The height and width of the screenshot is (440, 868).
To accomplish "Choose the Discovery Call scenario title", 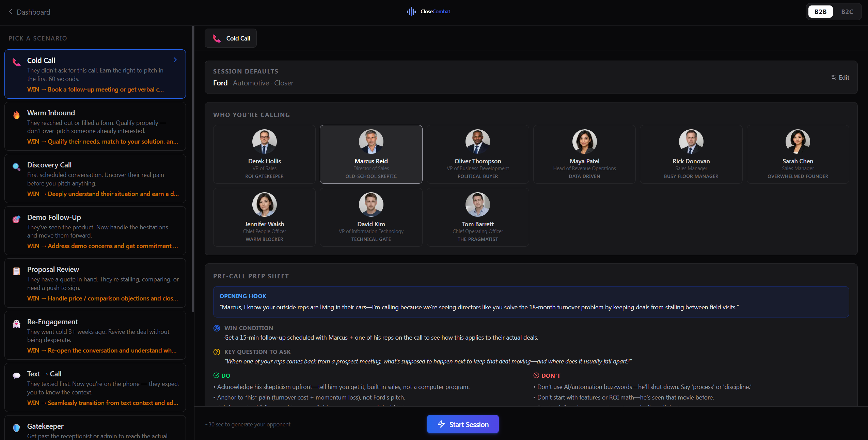I will point(49,165).
